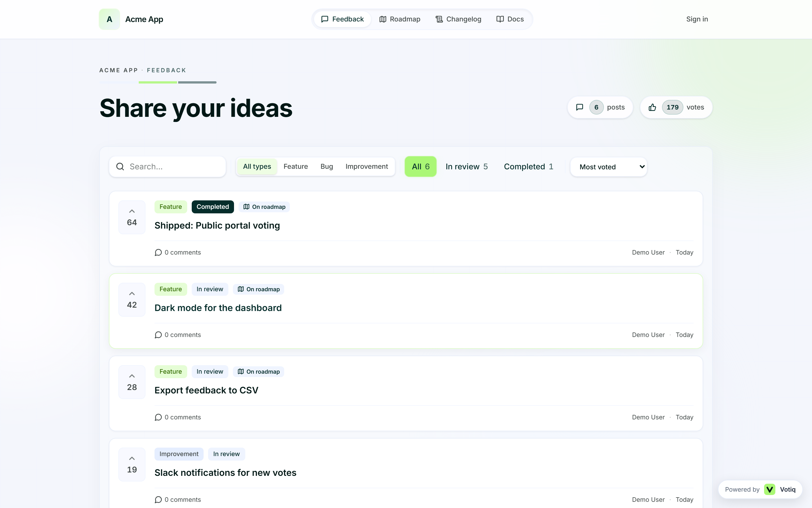Viewport: 812px width, 508px height.
Task: Click the FEEDBACK breadcrumb text
Action: [x=166, y=70]
